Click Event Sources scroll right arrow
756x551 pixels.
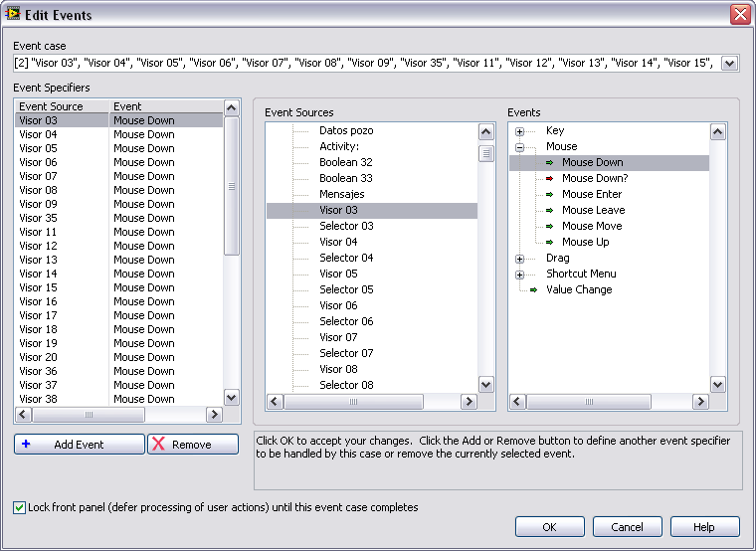pyautogui.click(x=469, y=402)
